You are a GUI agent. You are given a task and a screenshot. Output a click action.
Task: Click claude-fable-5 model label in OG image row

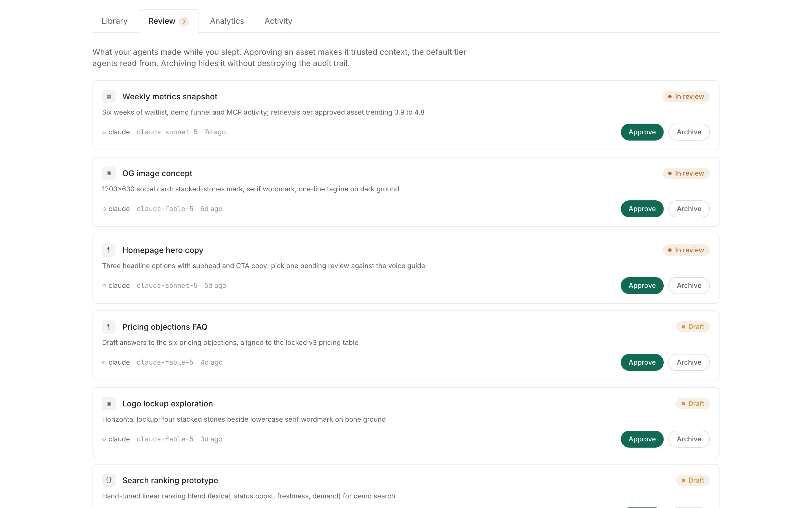(165, 209)
